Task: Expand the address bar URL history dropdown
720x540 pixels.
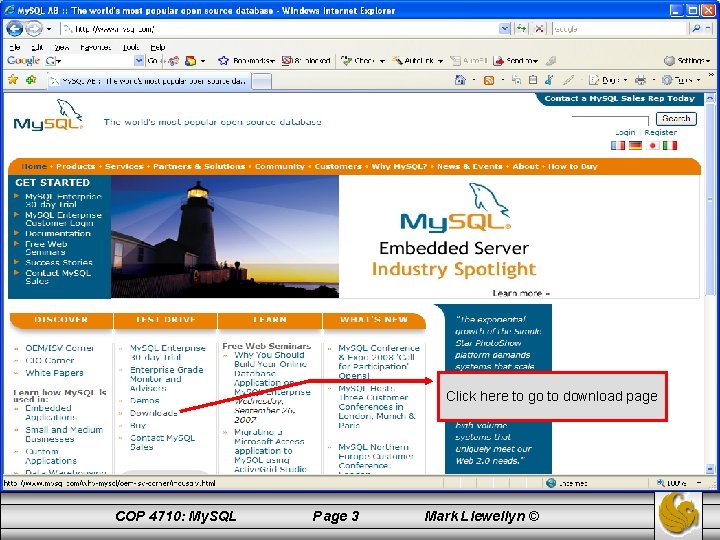Action: pyautogui.click(x=504, y=29)
